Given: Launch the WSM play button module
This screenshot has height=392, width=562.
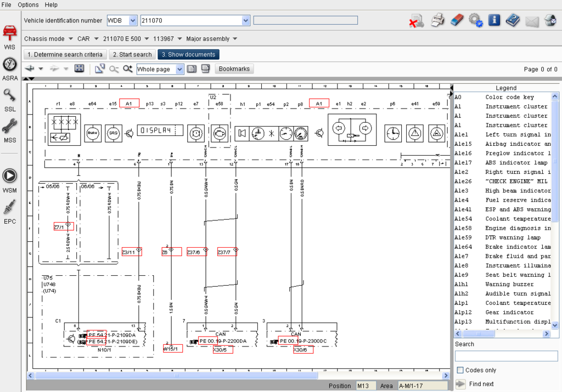Looking at the screenshot, I should 10,180.
